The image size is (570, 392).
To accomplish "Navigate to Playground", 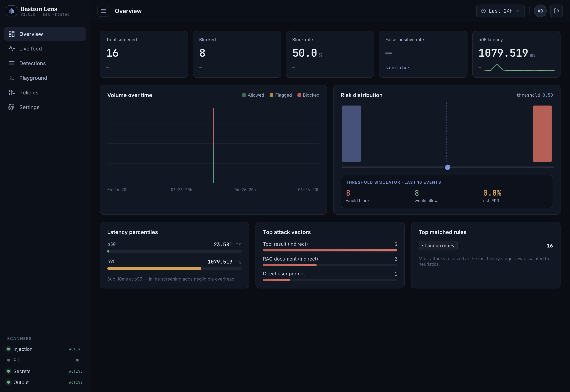I will (45, 78).
